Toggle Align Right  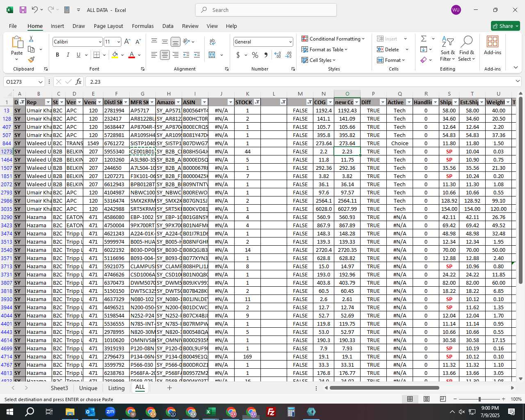click(x=176, y=55)
